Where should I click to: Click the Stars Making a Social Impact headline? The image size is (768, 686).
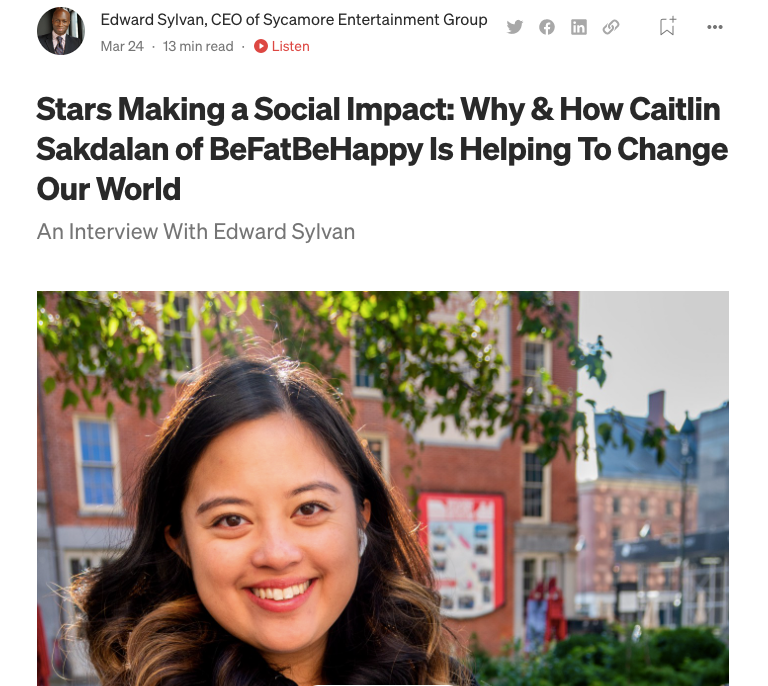pyautogui.click(x=382, y=149)
